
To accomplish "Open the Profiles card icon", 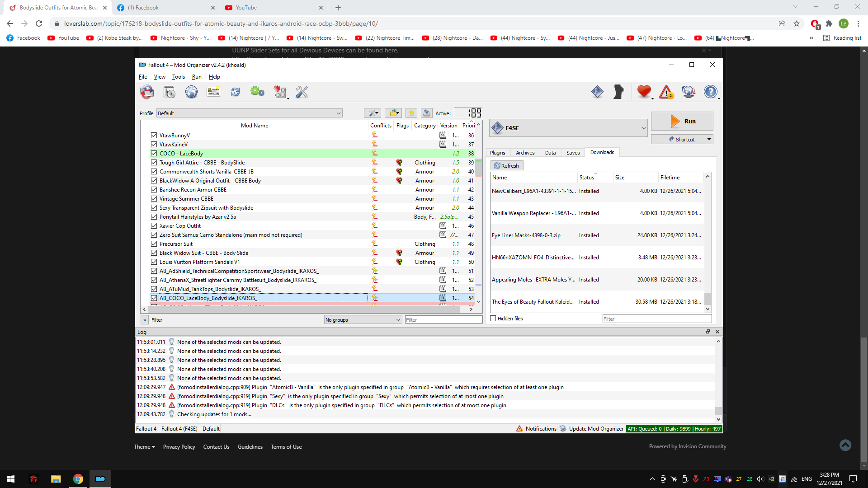I will coord(213,92).
